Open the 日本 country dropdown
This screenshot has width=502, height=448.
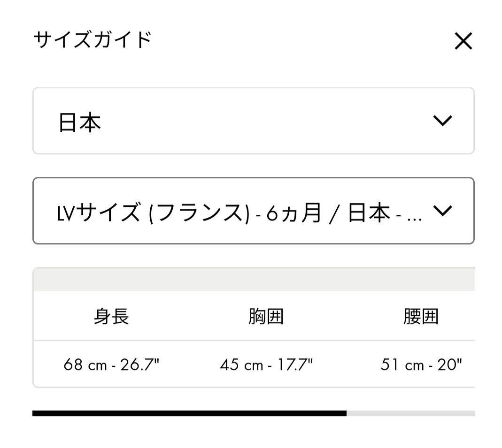(253, 121)
